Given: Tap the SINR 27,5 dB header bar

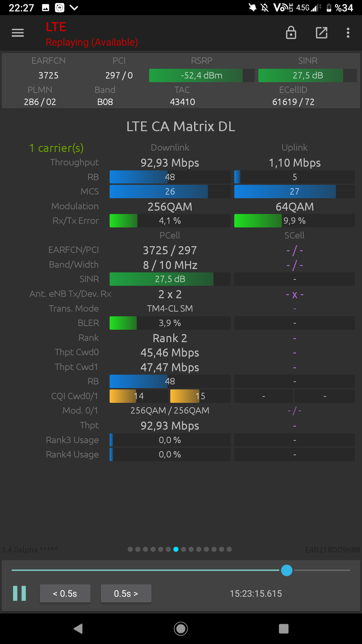Looking at the screenshot, I should [x=308, y=75].
